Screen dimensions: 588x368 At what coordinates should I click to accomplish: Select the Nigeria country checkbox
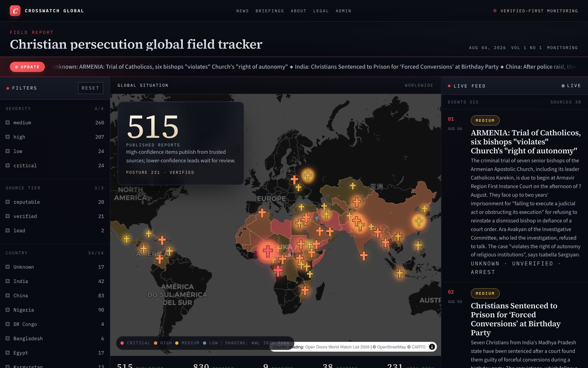[x=8, y=310]
